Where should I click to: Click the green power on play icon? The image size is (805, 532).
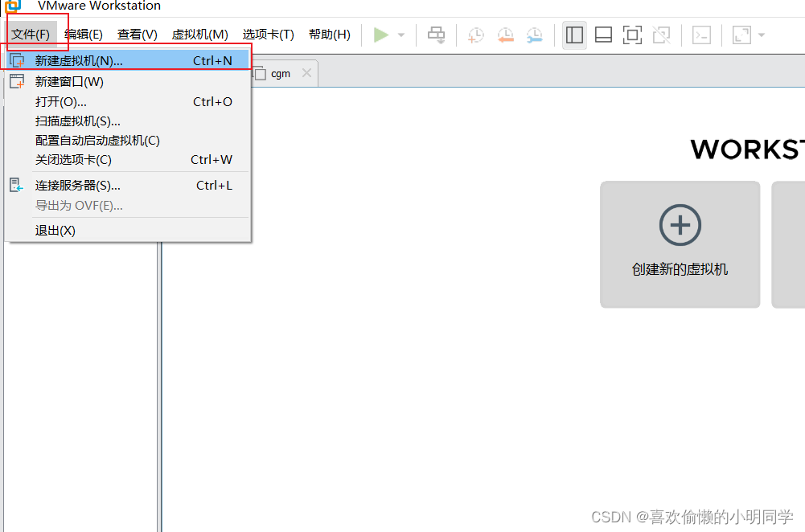[x=381, y=35]
